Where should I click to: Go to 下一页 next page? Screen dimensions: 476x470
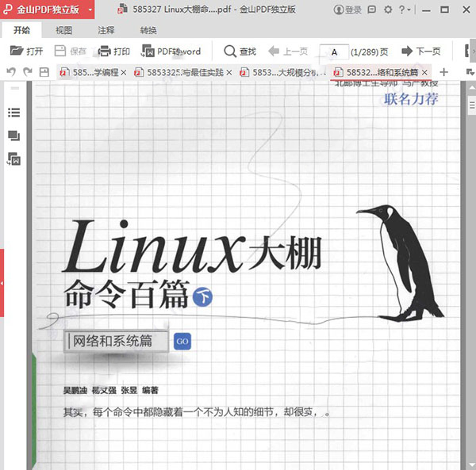tap(420, 52)
